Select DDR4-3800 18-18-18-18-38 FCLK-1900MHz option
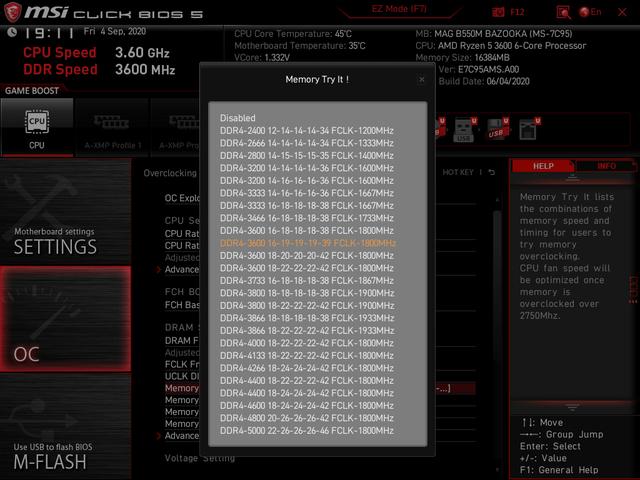 click(307, 293)
